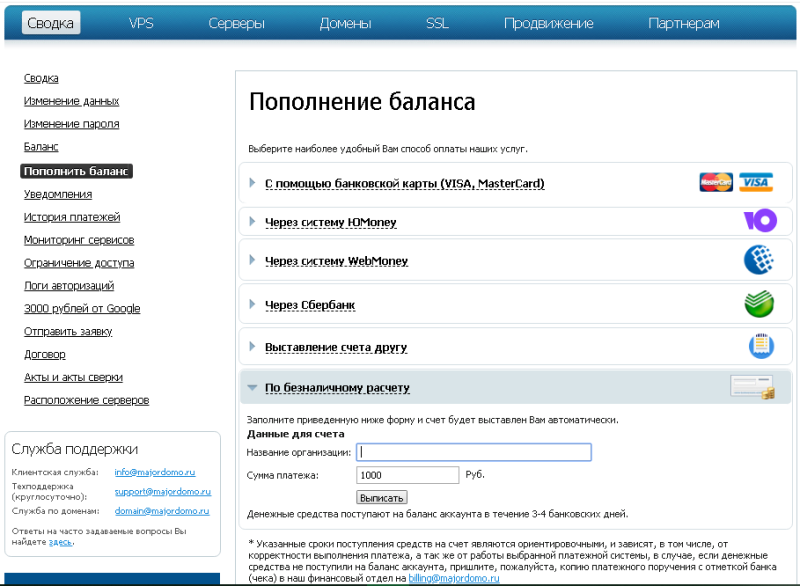Click the Пополнение баланса page heading
Screen dimensions: 800x586
click(x=362, y=101)
